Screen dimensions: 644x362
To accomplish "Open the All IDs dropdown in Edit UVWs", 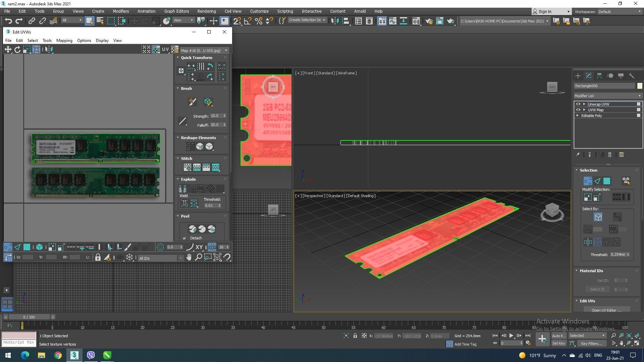I will pyautogui.click(x=161, y=258).
